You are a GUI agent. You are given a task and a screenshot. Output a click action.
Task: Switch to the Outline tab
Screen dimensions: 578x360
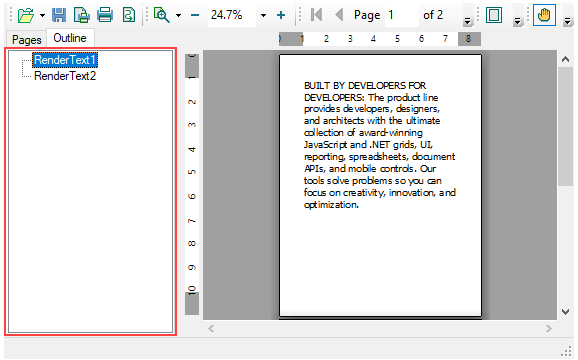tap(70, 38)
